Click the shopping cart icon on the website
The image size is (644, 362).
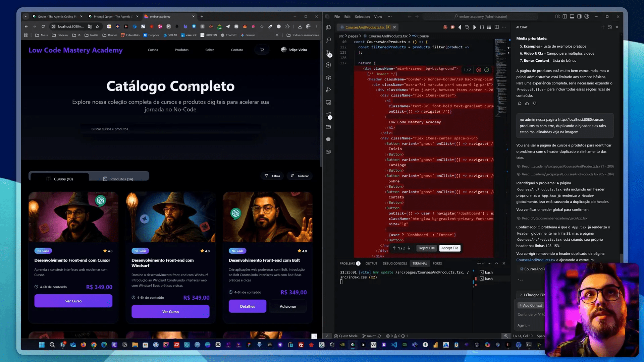[262, 50]
